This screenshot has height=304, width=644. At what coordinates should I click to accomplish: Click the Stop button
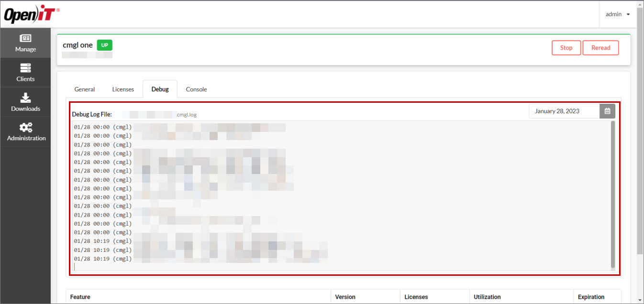click(x=566, y=48)
